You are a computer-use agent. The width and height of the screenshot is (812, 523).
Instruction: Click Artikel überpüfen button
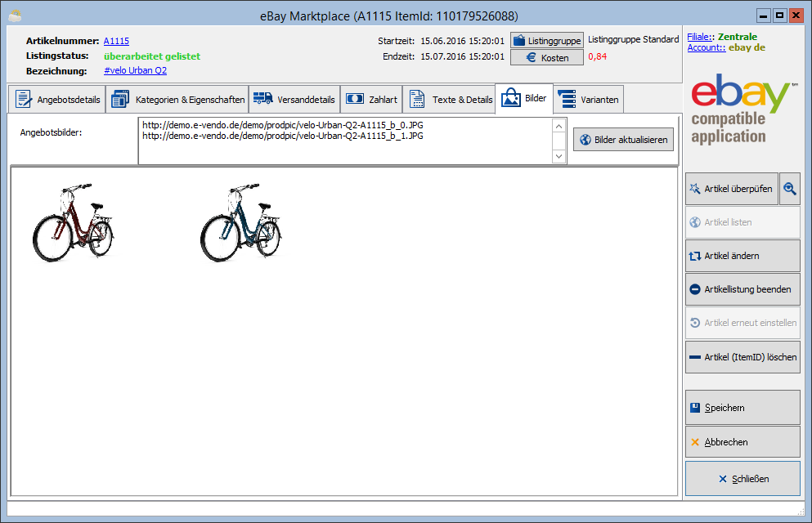732,189
